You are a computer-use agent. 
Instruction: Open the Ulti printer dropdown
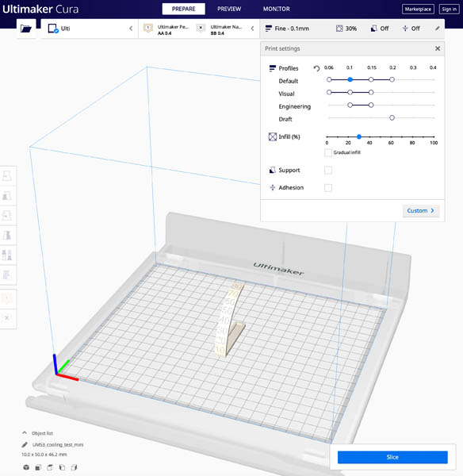[90, 29]
